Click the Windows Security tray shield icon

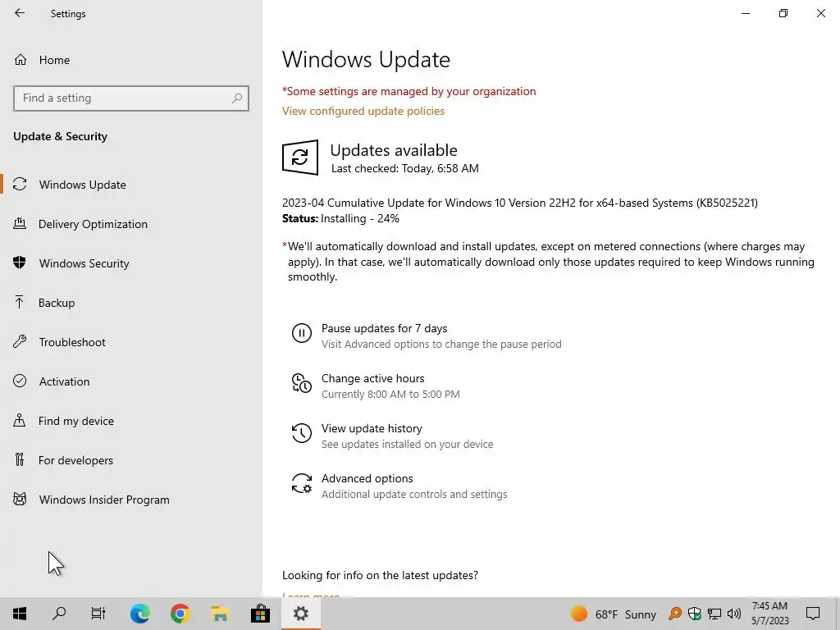695,614
